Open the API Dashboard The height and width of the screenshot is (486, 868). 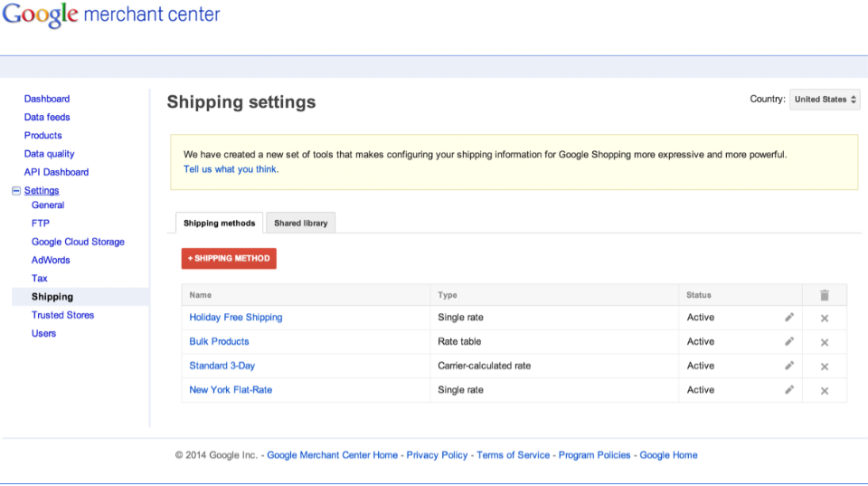[x=56, y=172]
